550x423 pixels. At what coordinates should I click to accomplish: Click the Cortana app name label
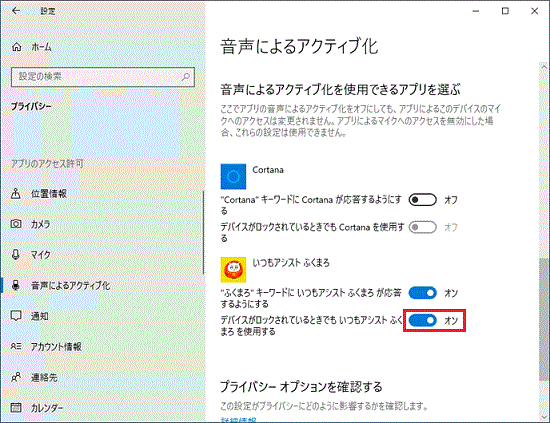[x=268, y=170]
